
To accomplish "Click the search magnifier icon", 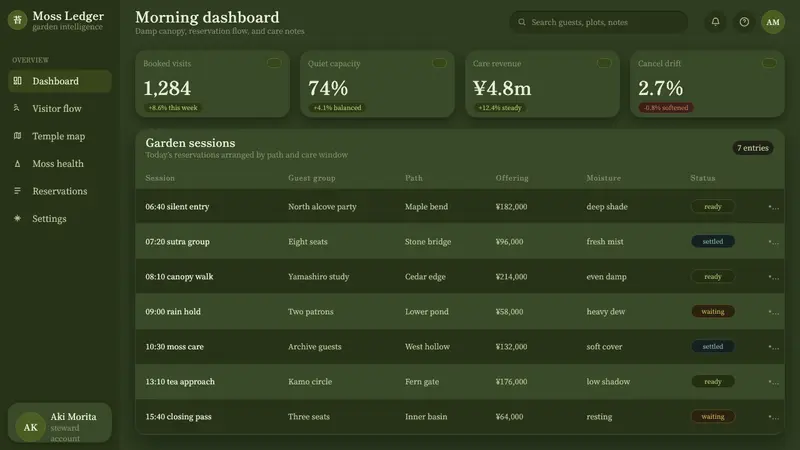I will pyautogui.click(x=521, y=22).
